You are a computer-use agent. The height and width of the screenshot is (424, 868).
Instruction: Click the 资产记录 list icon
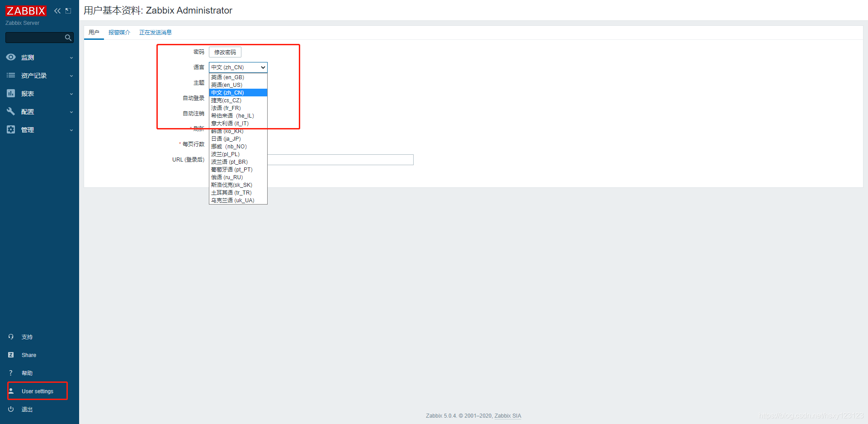pos(11,75)
